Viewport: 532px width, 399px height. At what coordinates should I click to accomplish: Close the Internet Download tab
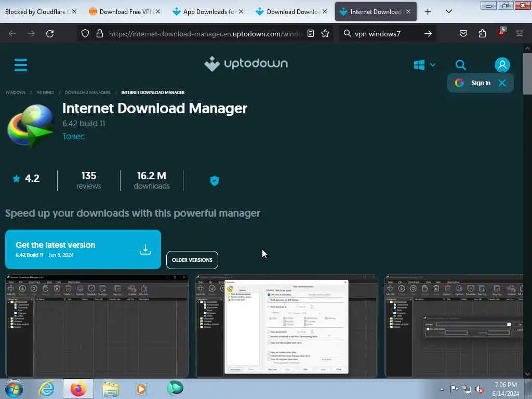408,12
